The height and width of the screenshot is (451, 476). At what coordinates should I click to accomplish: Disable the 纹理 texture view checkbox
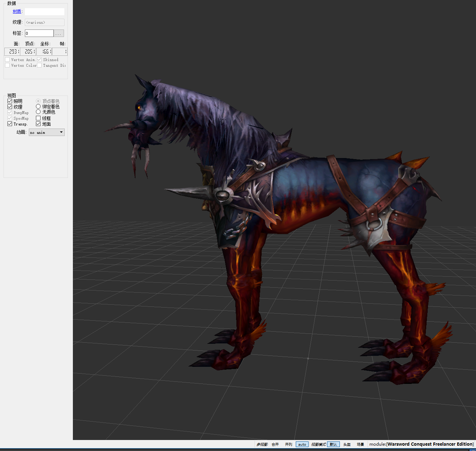(10, 107)
